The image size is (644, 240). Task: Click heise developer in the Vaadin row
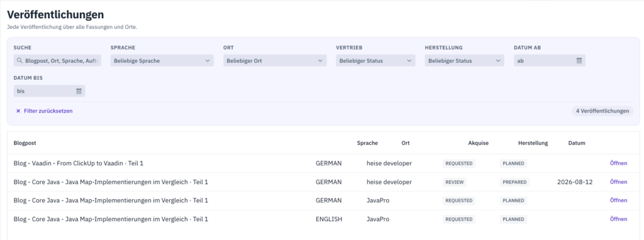[x=389, y=163]
